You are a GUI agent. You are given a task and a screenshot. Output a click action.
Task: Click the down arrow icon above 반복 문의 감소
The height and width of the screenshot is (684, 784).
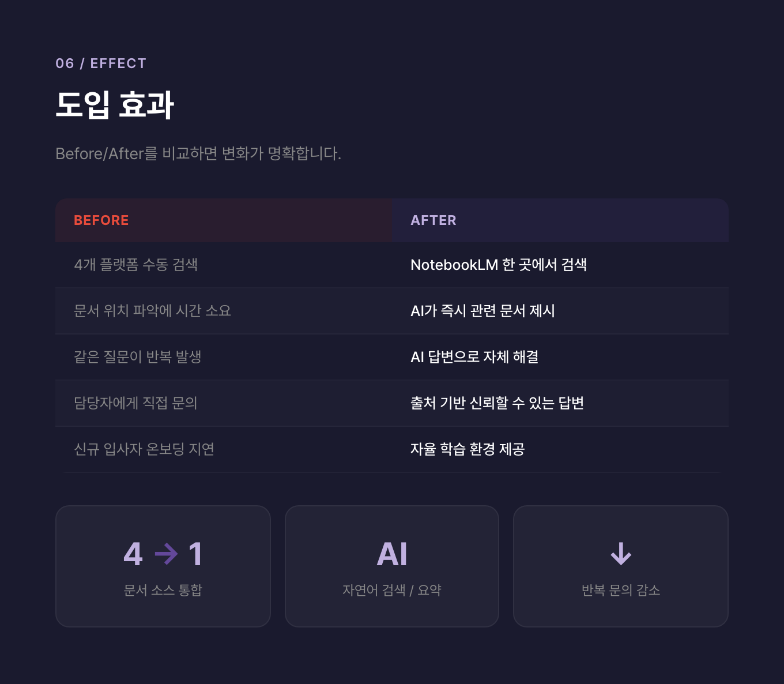click(621, 554)
